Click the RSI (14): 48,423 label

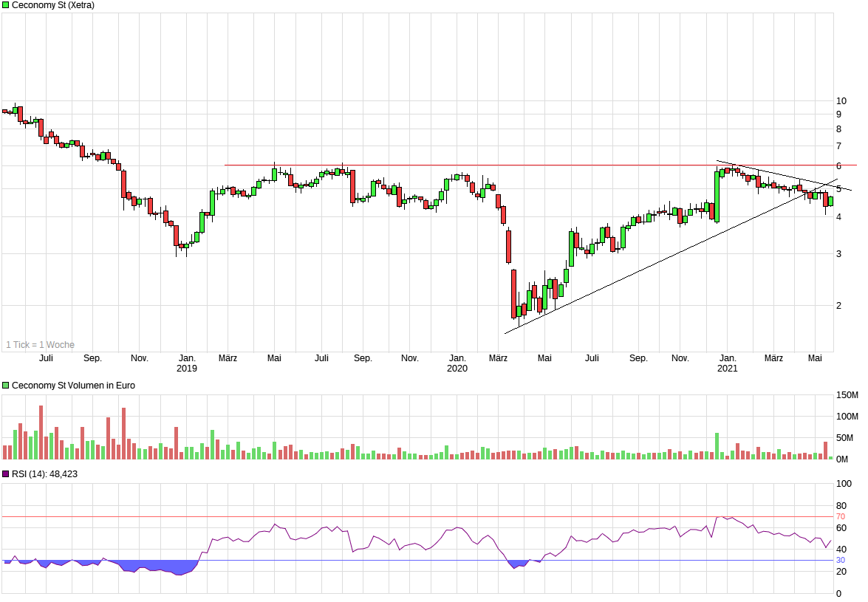pyautogui.click(x=44, y=473)
